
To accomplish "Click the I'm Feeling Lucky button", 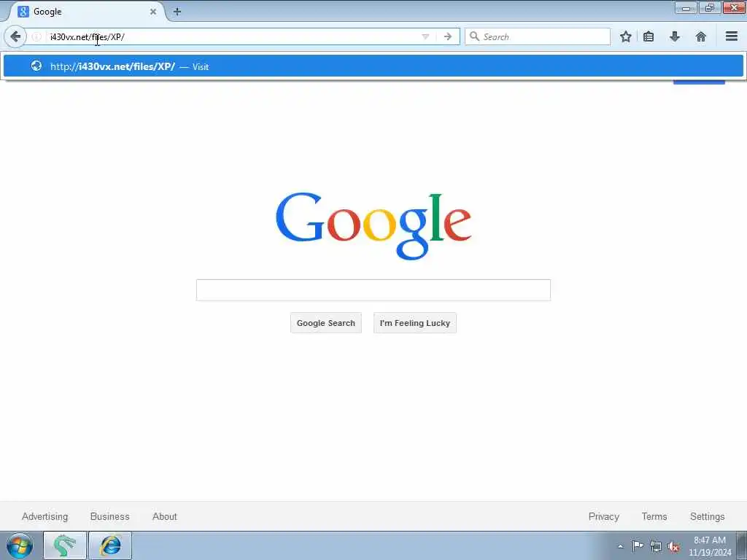I will (415, 323).
